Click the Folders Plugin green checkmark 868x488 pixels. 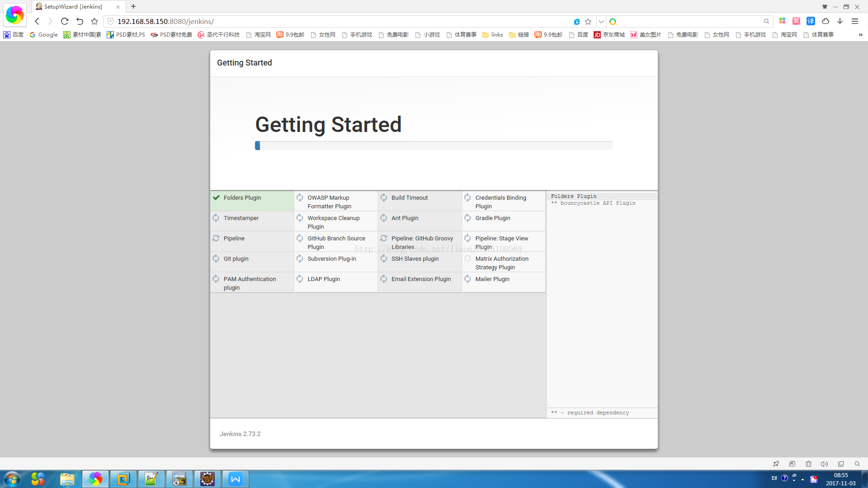click(217, 197)
